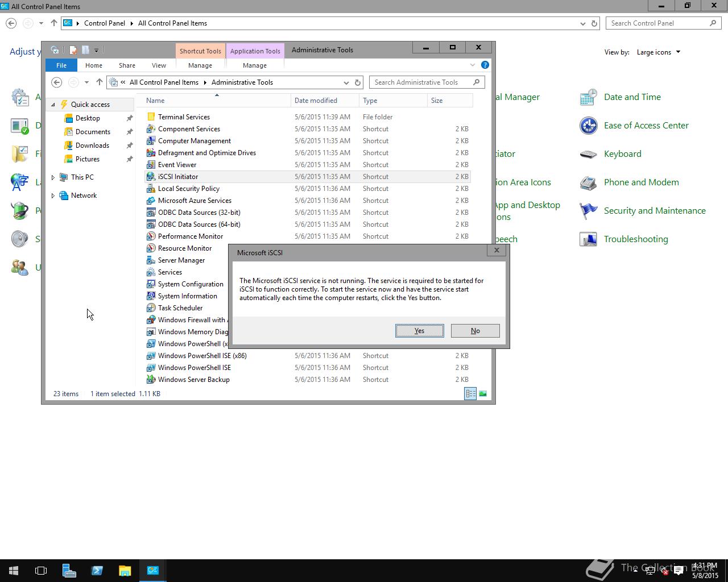This screenshot has width=728, height=582.
Task: Select the Terminal Services folder icon
Action: (x=151, y=117)
